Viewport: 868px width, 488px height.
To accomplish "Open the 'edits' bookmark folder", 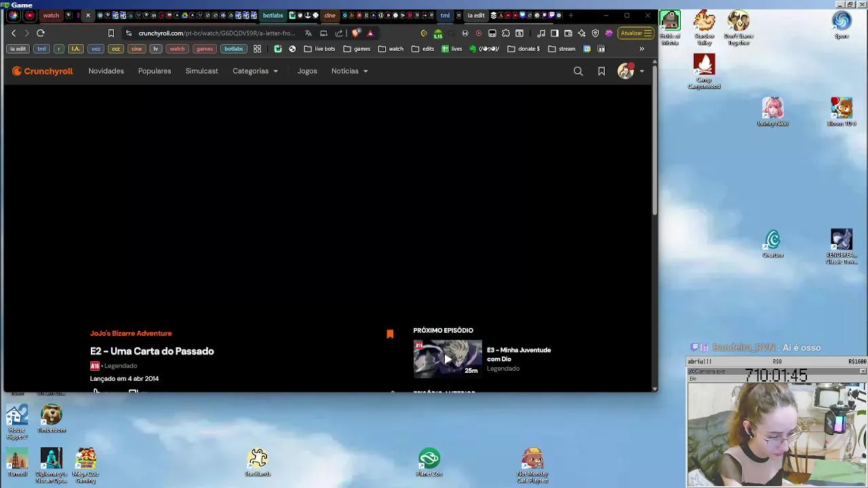I will tap(422, 49).
